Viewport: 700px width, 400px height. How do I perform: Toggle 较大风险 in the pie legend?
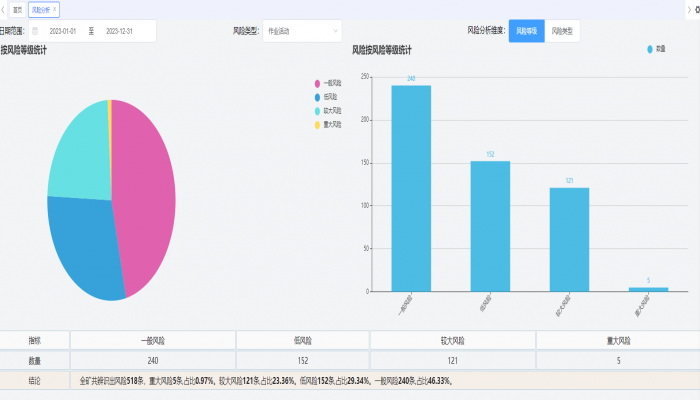318,111
